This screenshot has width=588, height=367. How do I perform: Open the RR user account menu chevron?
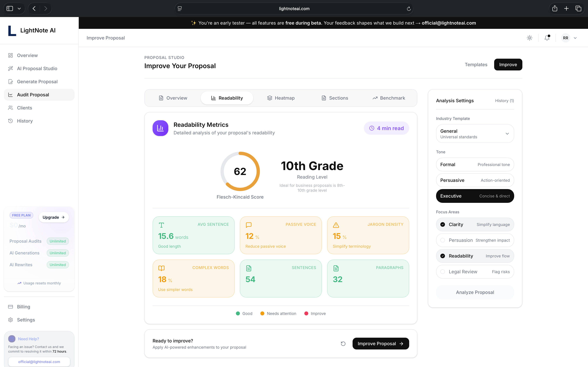pyautogui.click(x=575, y=38)
